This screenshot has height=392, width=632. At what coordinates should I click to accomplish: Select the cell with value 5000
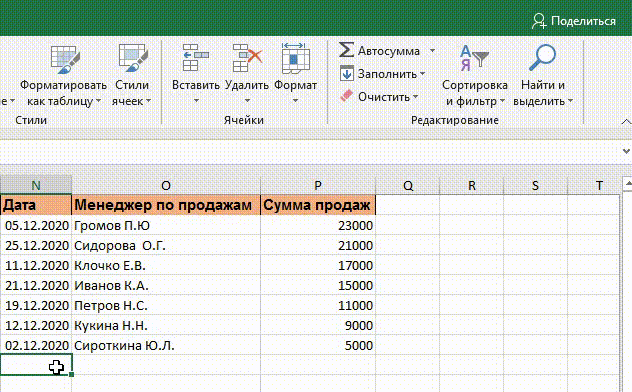tap(318, 345)
